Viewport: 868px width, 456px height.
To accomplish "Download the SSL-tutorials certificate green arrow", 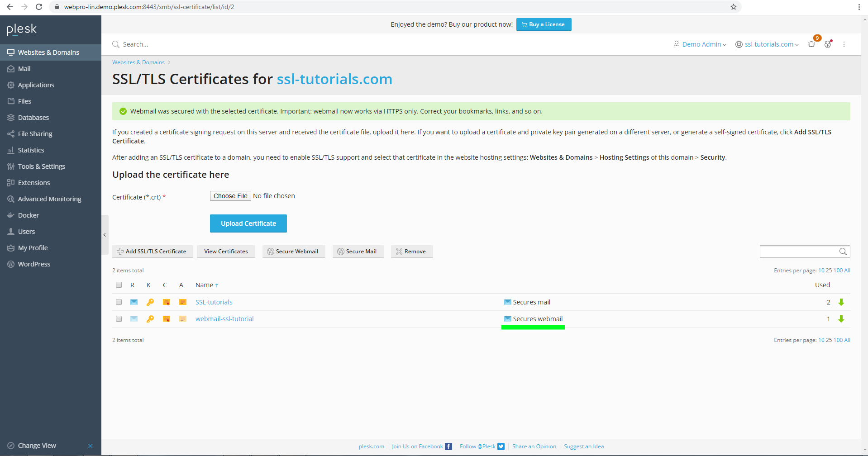I will [x=841, y=302].
